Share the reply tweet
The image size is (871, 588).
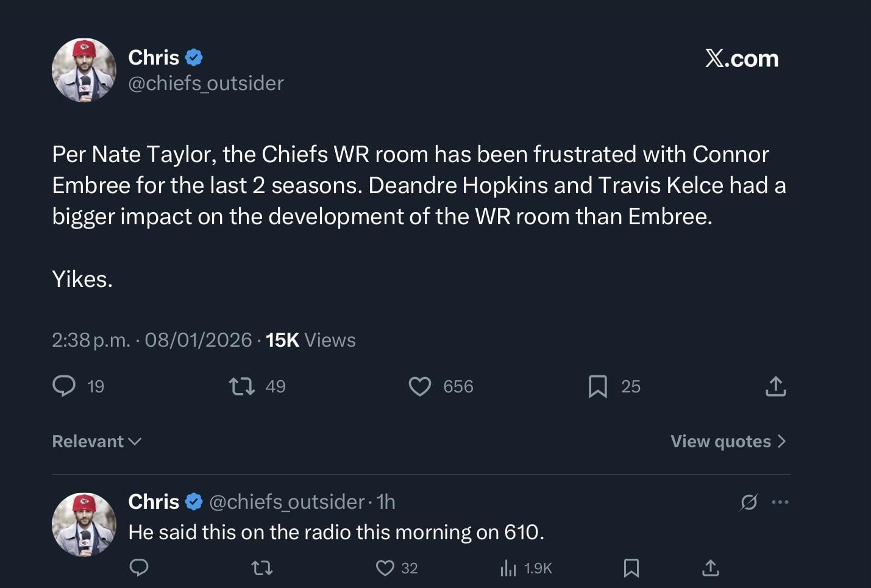click(x=710, y=567)
